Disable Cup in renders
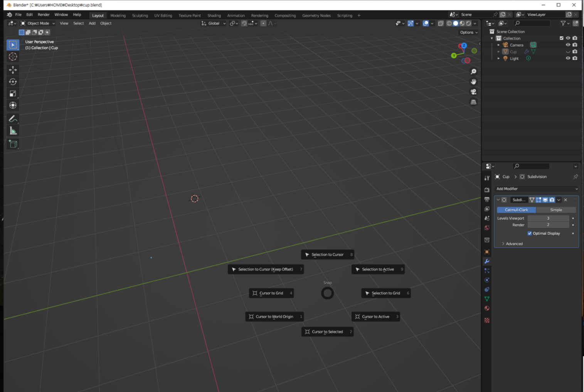584x392 pixels. (x=575, y=52)
